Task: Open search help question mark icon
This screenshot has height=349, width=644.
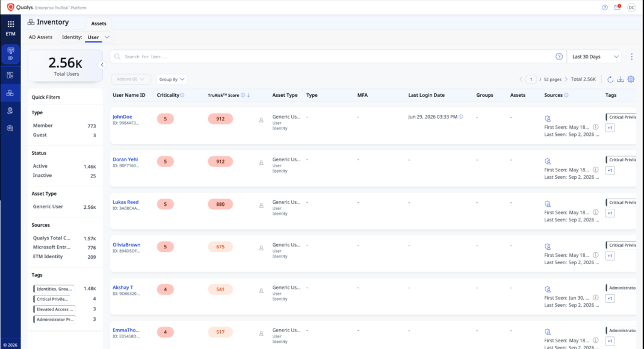Action: (x=559, y=57)
